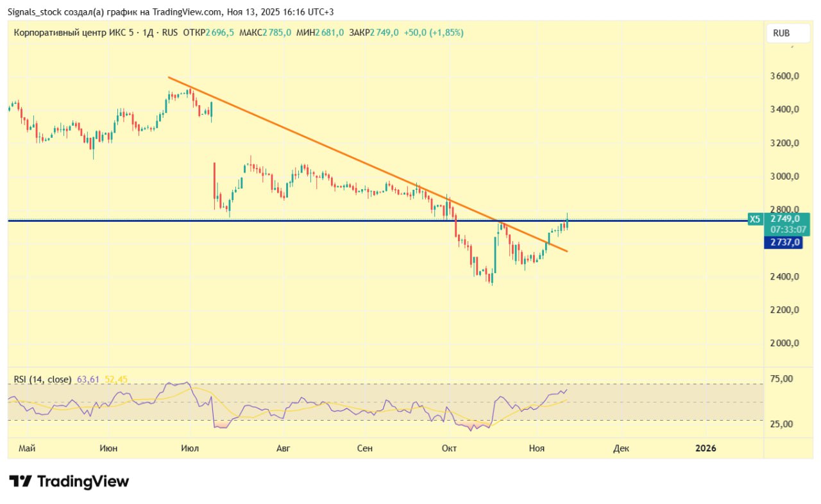The width and height of the screenshot is (821, 504).
Task: Click the X5 symbol tag on price axis
Action: pyautogui.click(x=755, y=219)
